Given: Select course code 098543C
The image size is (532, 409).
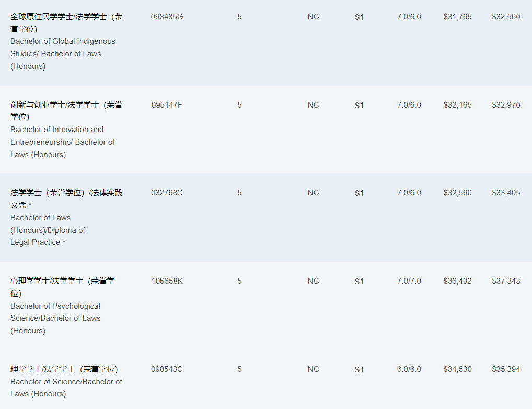Looking at the screenshot, I should 167,369.
